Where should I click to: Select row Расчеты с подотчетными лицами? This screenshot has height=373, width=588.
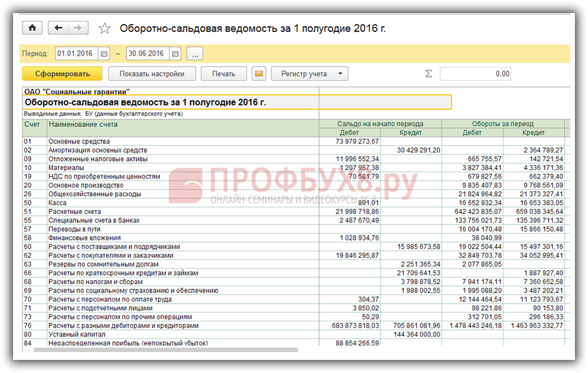[x=296, y=308]
